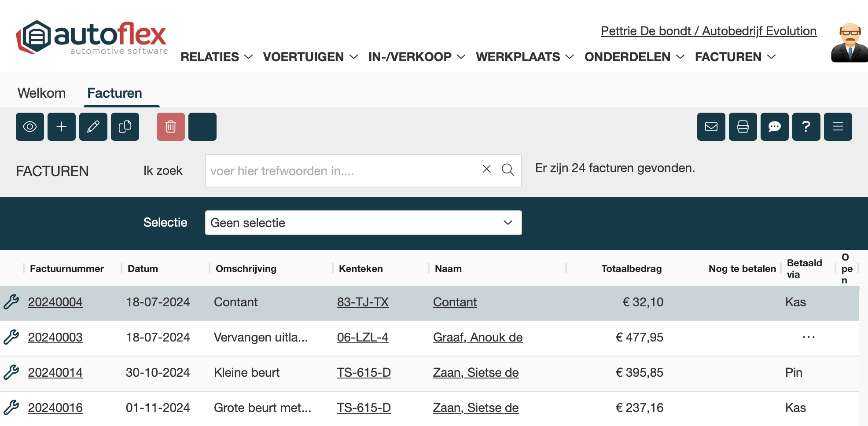Add a new invoice with plus icon
This screenshot has width=868, height=426.
pyautogui.click(x=62, y=127)
